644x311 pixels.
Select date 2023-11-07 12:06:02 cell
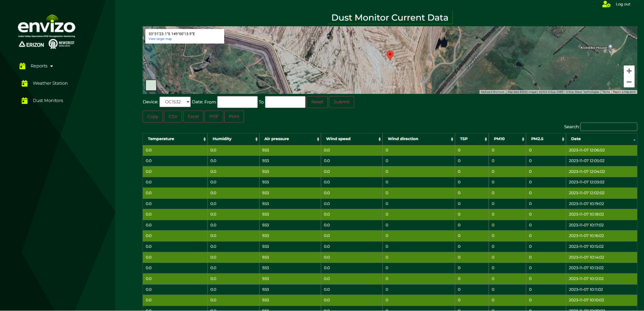(x=601, y=150)
